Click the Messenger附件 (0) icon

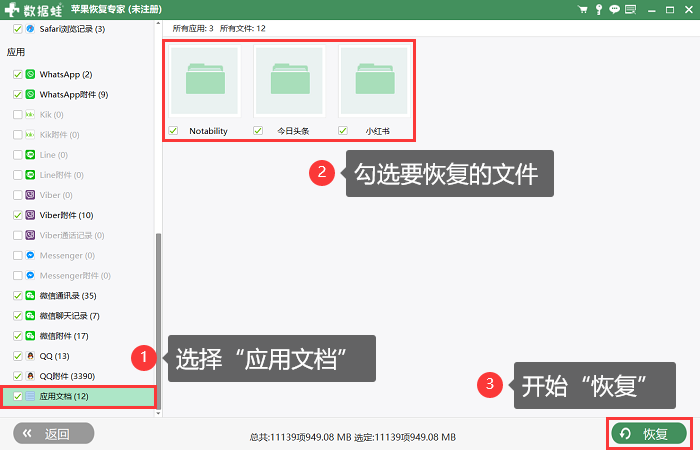pyautogui.click(x=30, y=275)
